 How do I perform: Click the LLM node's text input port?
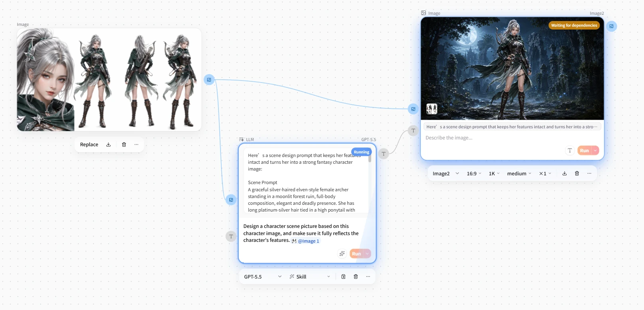pyautogui.click(x=231, y=236)
